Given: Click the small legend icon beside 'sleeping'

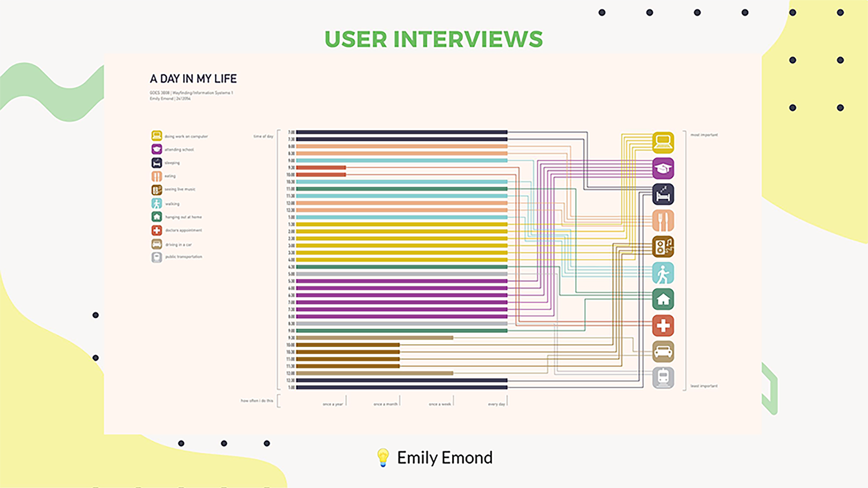Looking at the screenshot, I should pos(157,163).
